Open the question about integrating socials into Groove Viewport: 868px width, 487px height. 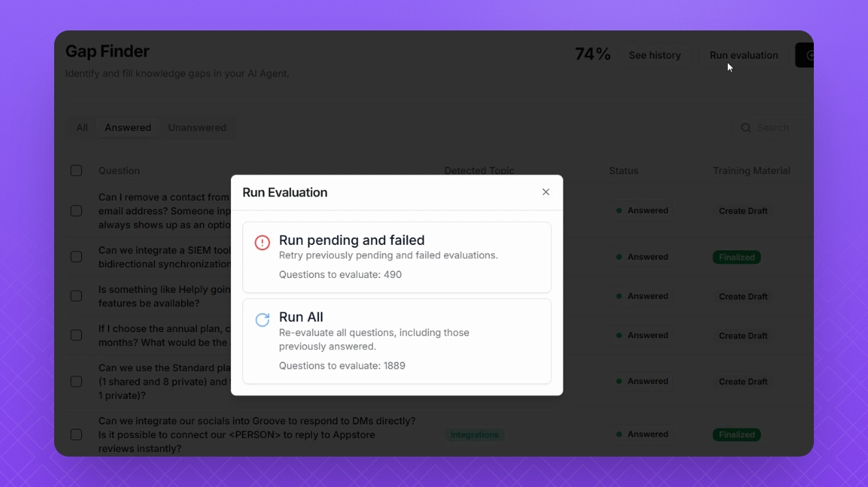257,434
